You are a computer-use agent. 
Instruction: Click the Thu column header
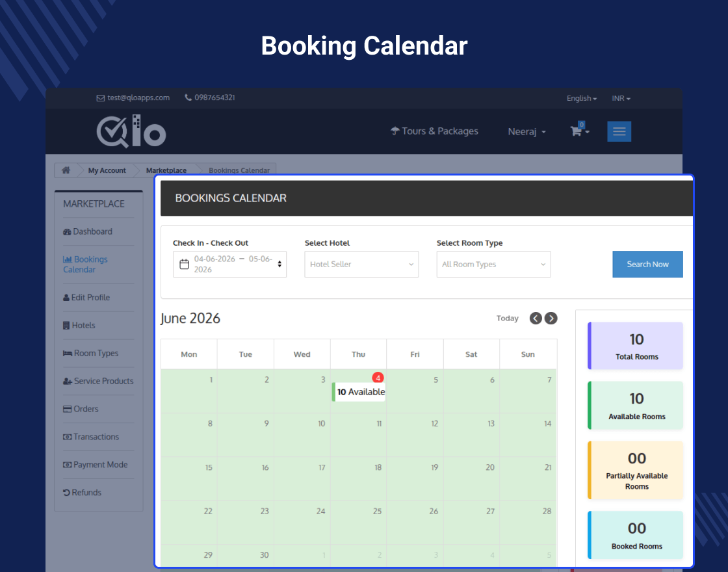pos(358,354)
